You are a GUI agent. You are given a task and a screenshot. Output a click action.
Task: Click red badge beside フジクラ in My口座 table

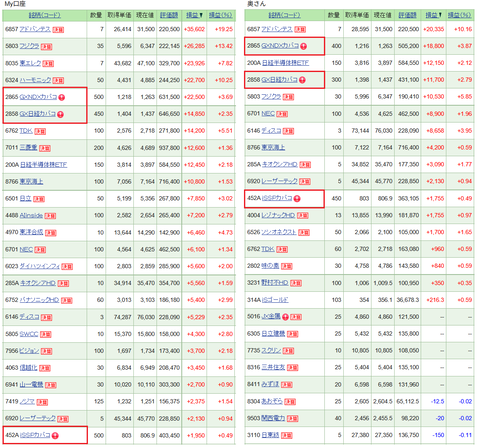(46, 47)
